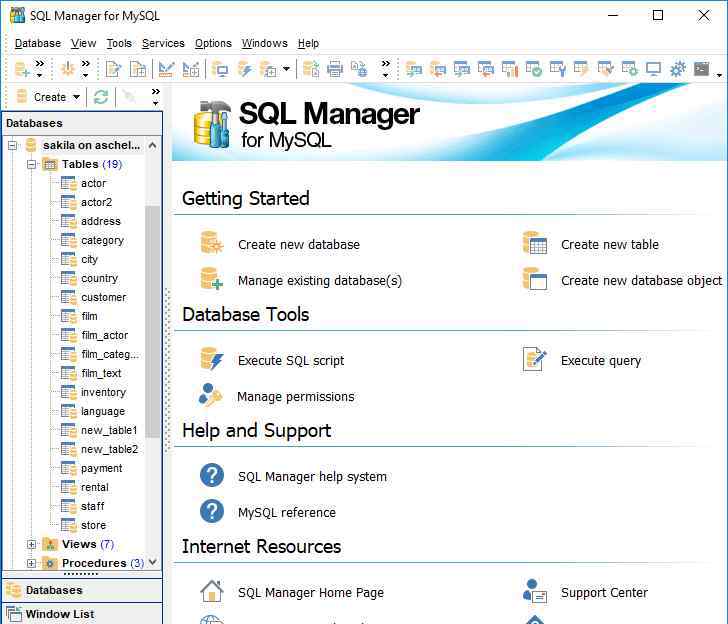This screenshot has width=728, height=624.
Task: Open the Database menu
Action: click(38, 43)
